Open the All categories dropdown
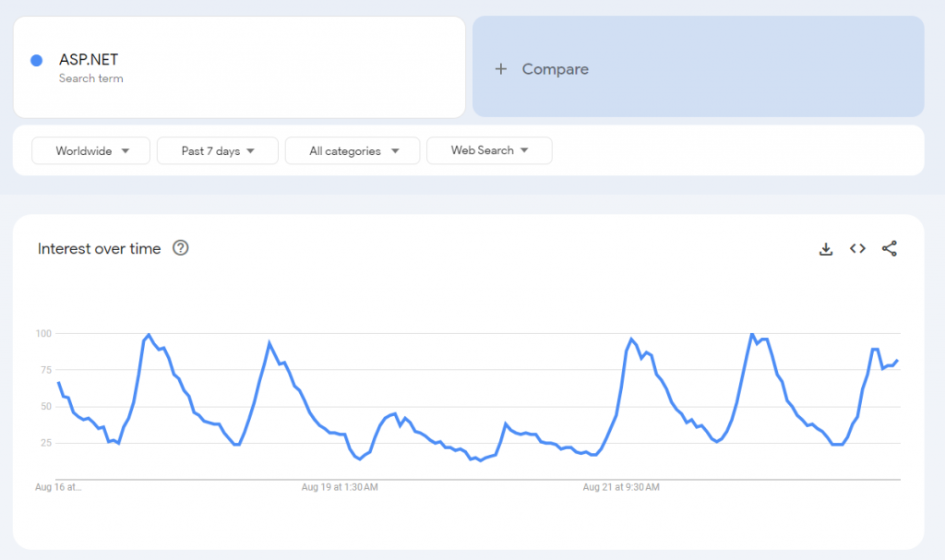Image resolution: width=945 pixels, height=560 pixels. point(353,150)
